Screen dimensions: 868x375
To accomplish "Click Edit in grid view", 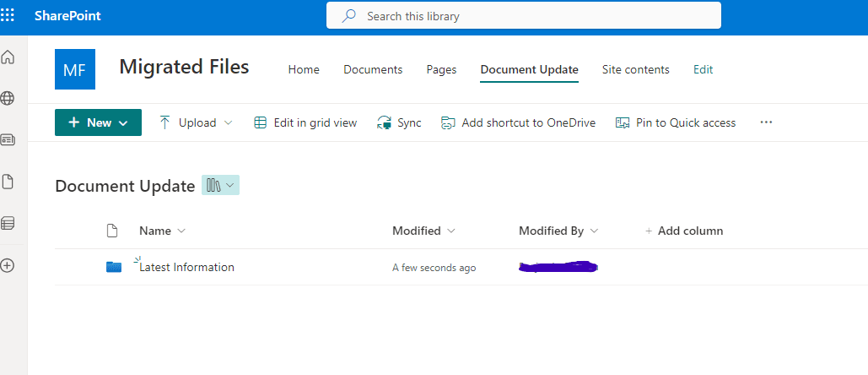I will coord(305,122).
